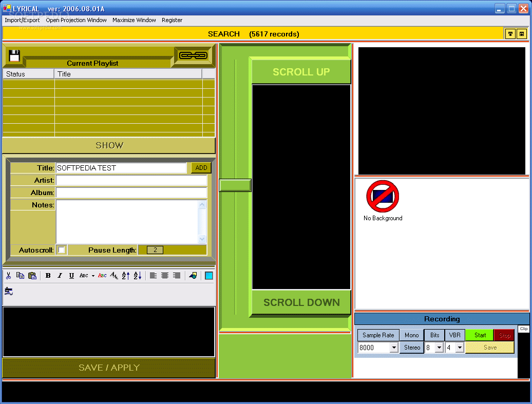Expand the Bits dropdown showing 8
Image resolution: width=532 pixels, height=404 pixels.
439,348
